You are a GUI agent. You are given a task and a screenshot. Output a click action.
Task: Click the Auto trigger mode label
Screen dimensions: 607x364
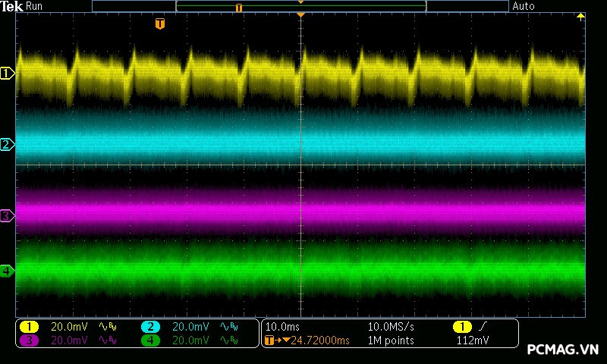[x=524, y=6]
